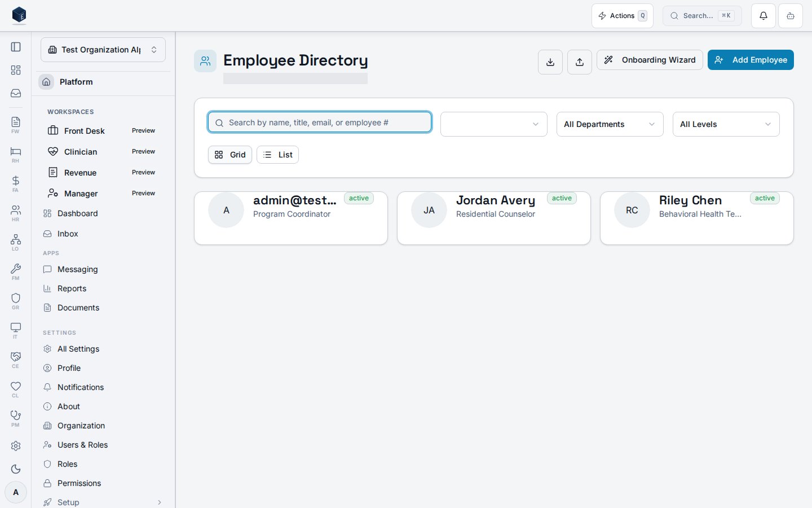The image size is (812, 508).
Task: Switch to Grid view
Action: click(x=230, y=155)
